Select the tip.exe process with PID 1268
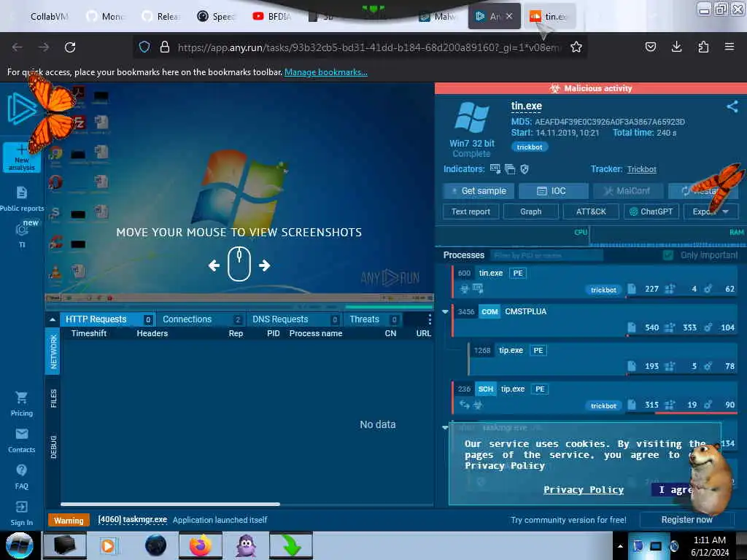 pos(603,357)
